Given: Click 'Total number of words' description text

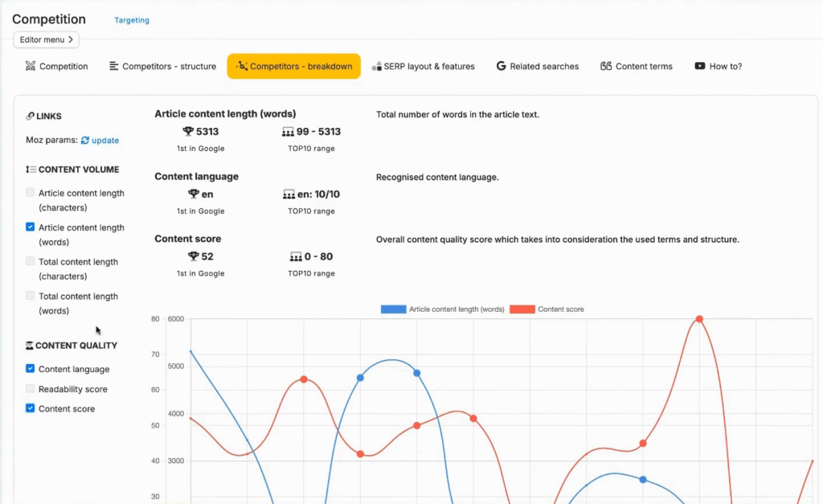Looking at the screenshot, I should tap(457, 114).
